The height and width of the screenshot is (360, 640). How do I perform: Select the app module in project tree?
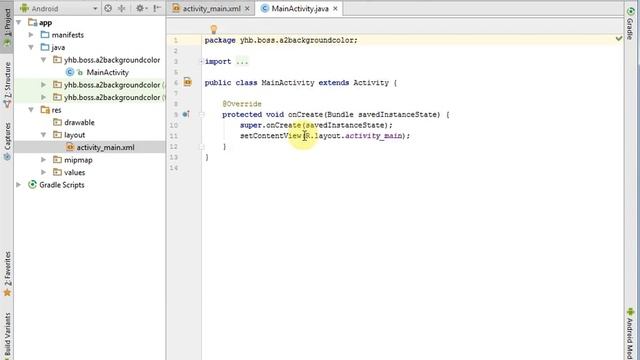[x=45, y=23]
